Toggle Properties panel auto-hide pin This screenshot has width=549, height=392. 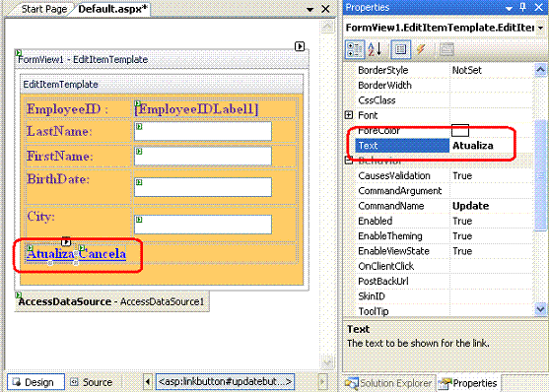(523, 7)
